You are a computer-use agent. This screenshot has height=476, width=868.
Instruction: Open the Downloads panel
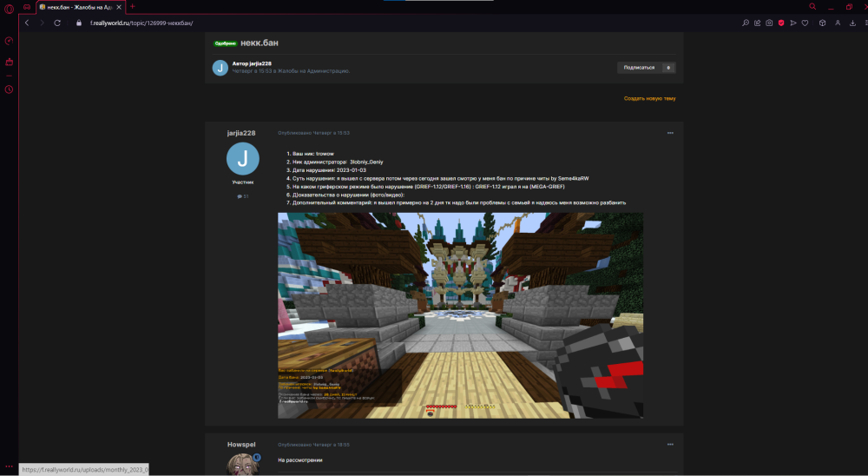coord(852,23)
